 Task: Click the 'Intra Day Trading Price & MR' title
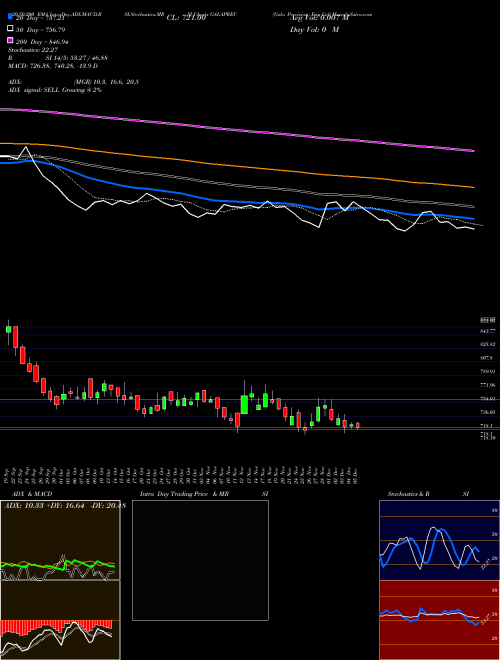(184, 494)
